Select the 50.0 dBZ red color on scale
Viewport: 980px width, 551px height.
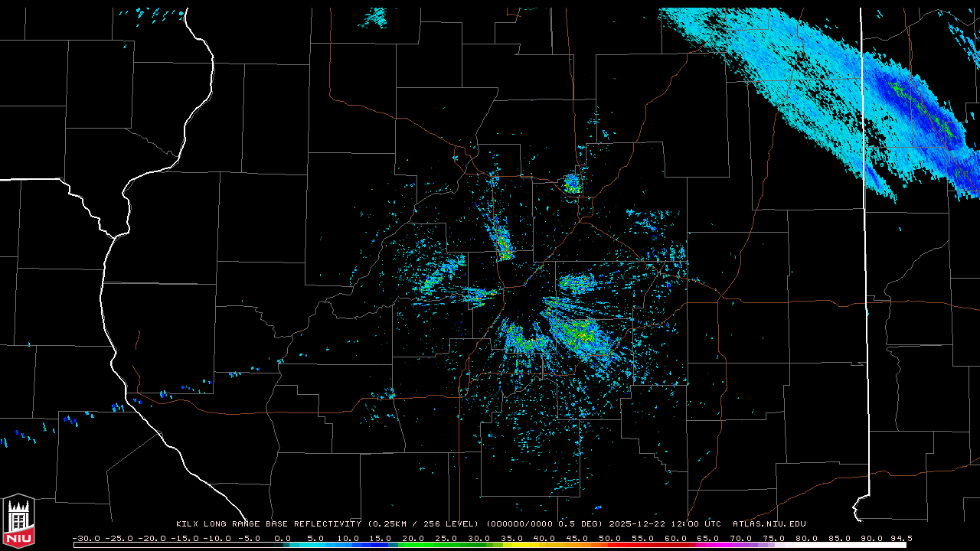[610, 545]
